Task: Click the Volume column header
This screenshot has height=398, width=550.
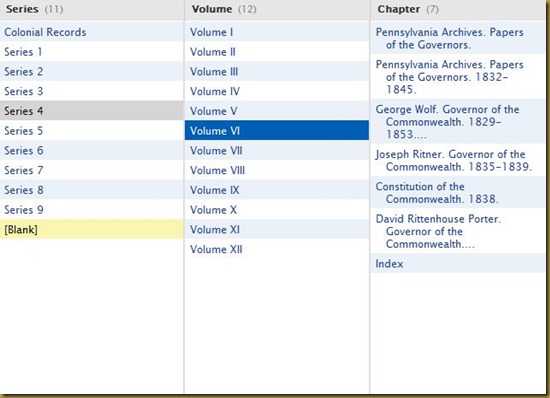Action: tap(277, 9)
